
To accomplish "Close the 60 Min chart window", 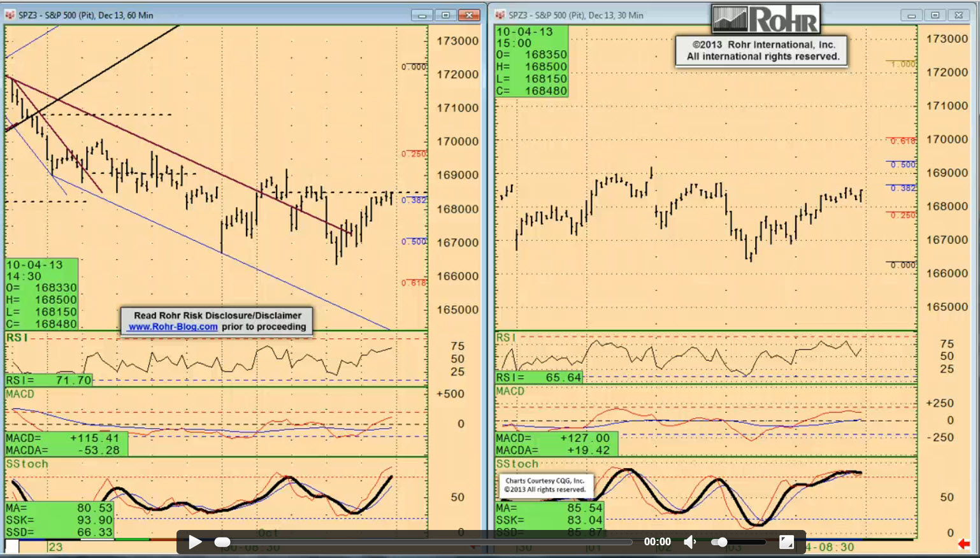I will click(470, 15).
